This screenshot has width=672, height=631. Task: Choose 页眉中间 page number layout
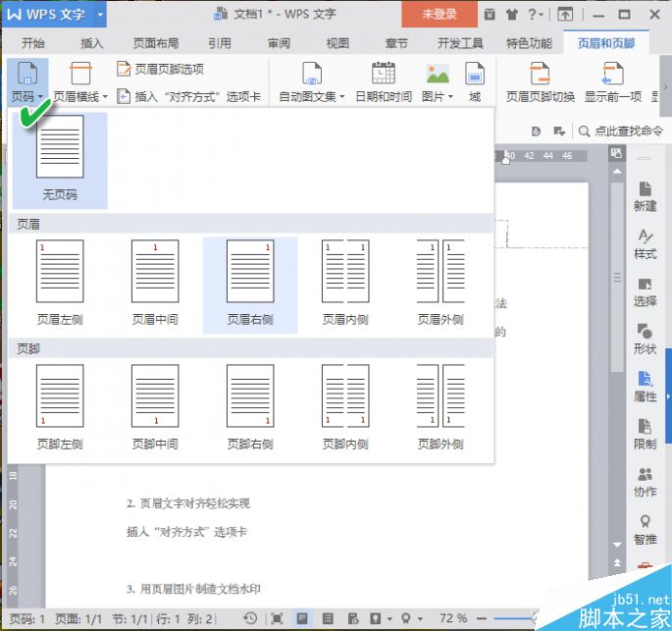[x=155, y=284]
